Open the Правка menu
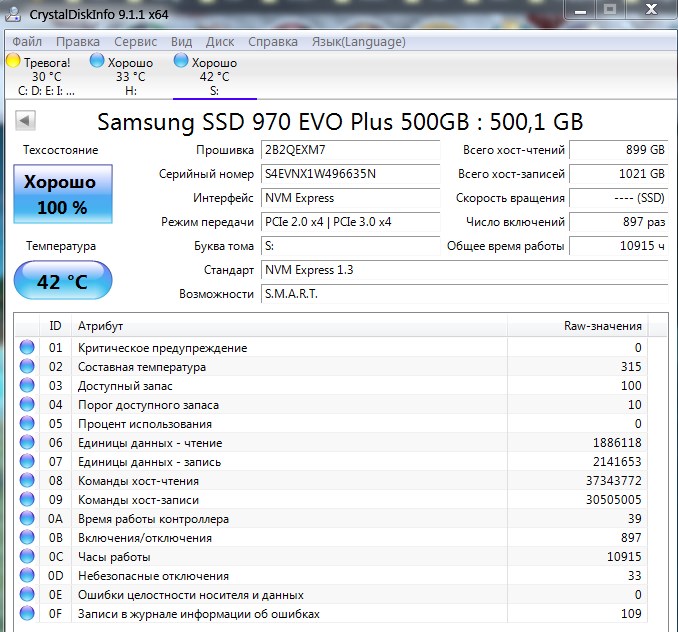Screen dimensions: 678x632 click(x=78, y=41)
